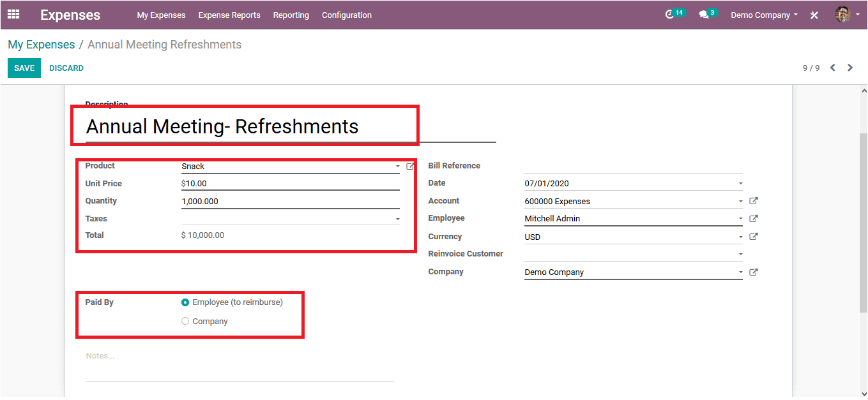Screen dimensions: 868x400
Task: Open external link for USD currency
Action: [x=754, y=237]
